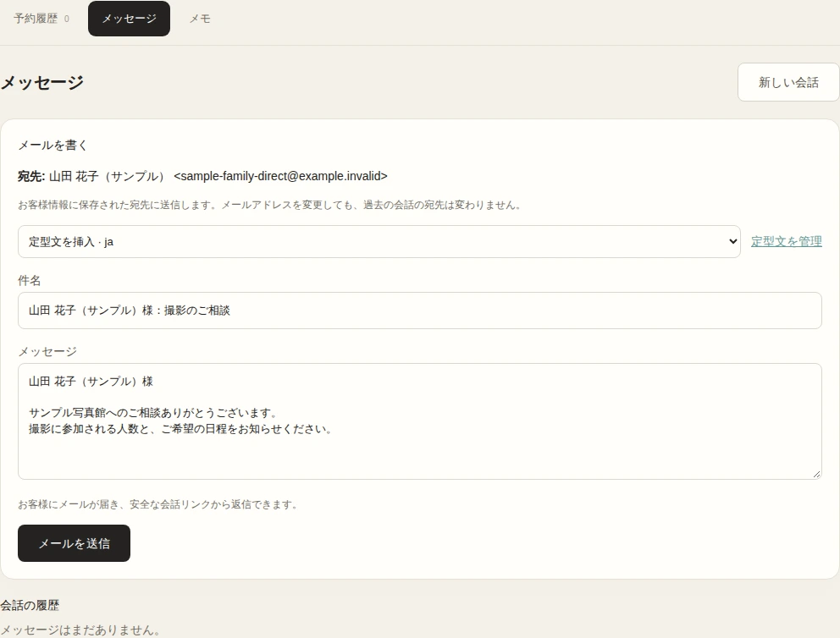This screenshot has width=840, height=638.
Task: Open the 定型文を挿入 dropdown
Action: [379, 241]
